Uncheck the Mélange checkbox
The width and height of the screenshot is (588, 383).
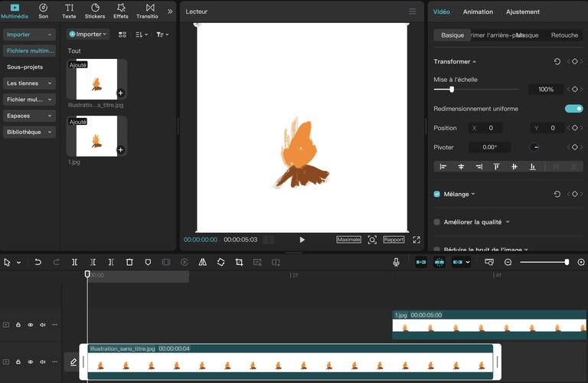click(437, 195)
